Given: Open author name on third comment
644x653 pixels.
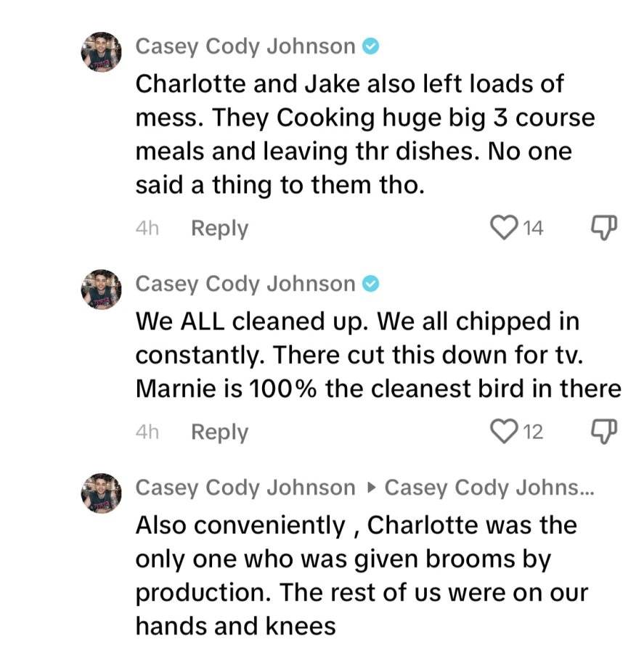Looking at the screenshot, I should pyautogui.click(x=245, y=488).
